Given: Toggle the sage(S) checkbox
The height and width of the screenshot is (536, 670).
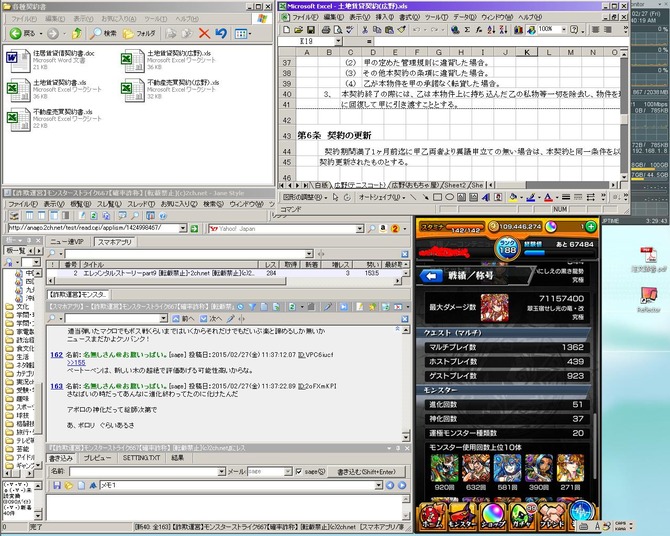Looking at the screenshot, I should tap(299, 471).
